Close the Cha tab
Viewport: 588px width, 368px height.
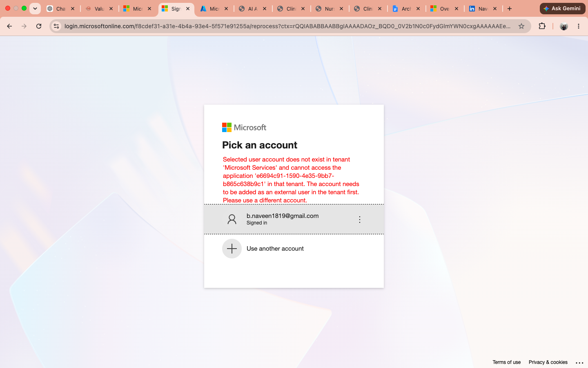coord(73,9)
